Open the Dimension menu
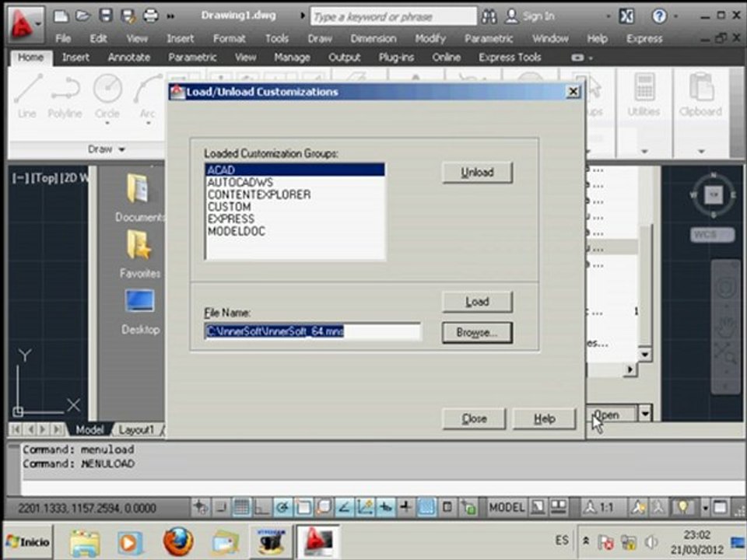This screenshot has width=747, height=560. 373,39
